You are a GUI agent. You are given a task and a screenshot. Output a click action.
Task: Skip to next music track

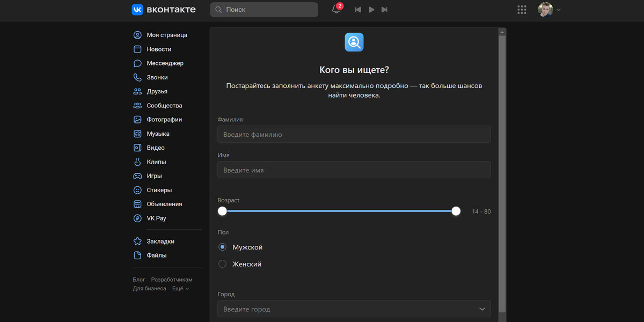click(x=384, y=10)
